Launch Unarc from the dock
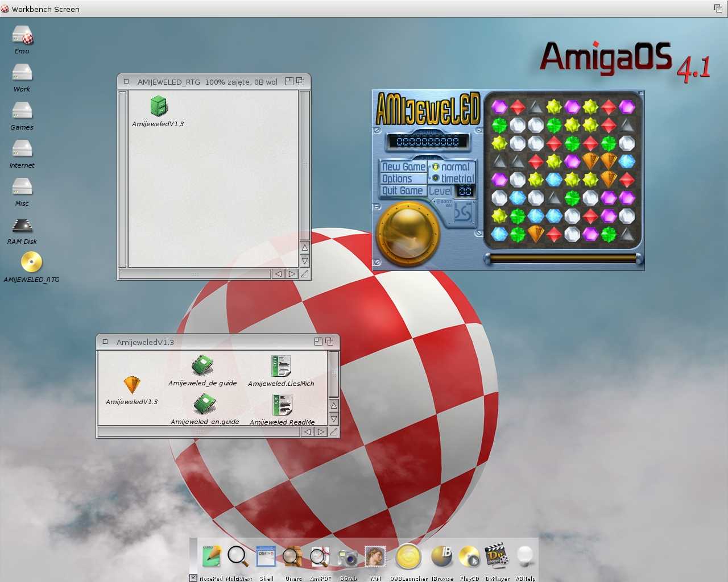The height and width of the screenshot is (582, 728). click(293, 557)
